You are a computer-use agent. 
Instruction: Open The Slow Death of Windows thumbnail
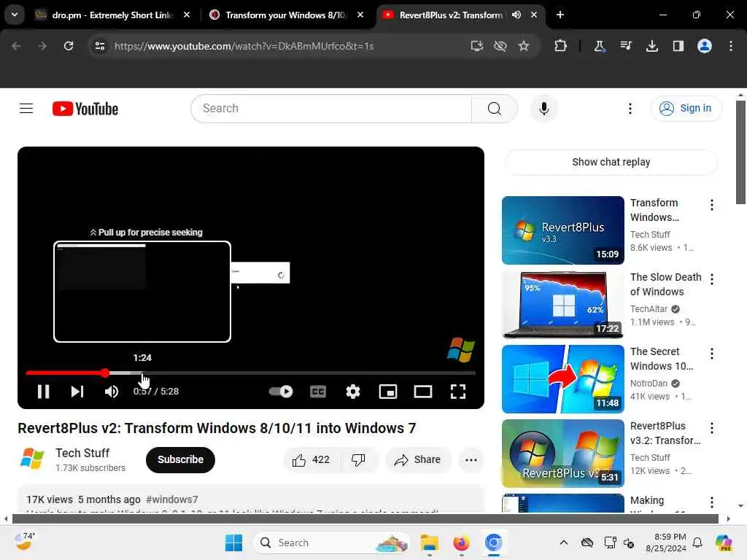click(x=562, y=304)
